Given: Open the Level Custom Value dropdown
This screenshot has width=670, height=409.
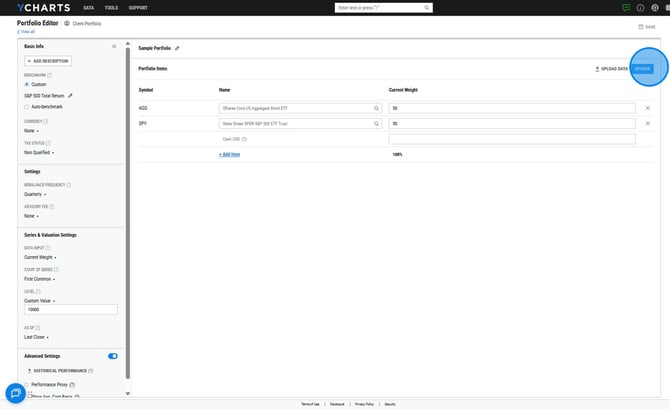Looking at the screenshot, I should 39,301.
